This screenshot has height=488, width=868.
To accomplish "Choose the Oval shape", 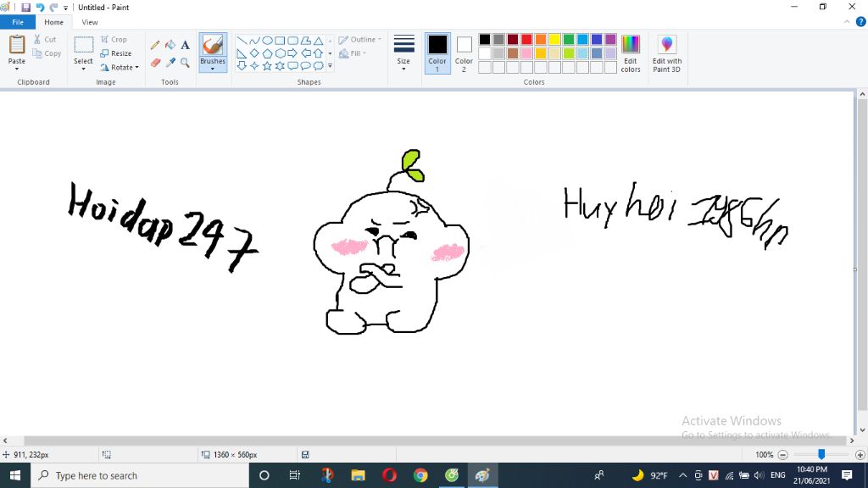I will click(267, 41).
